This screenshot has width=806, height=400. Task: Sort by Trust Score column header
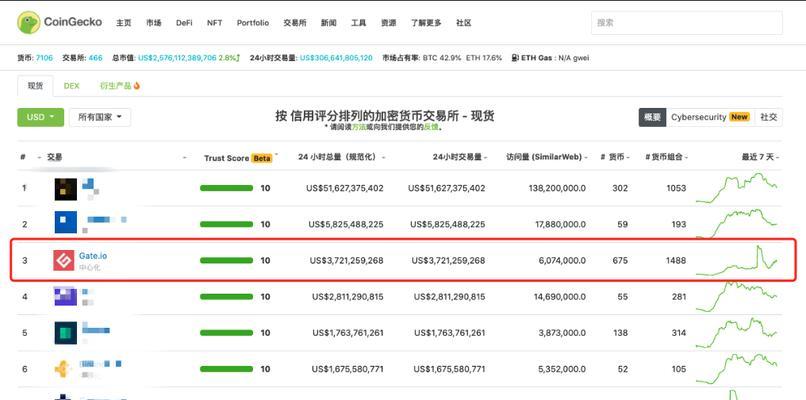click(237, 158)
